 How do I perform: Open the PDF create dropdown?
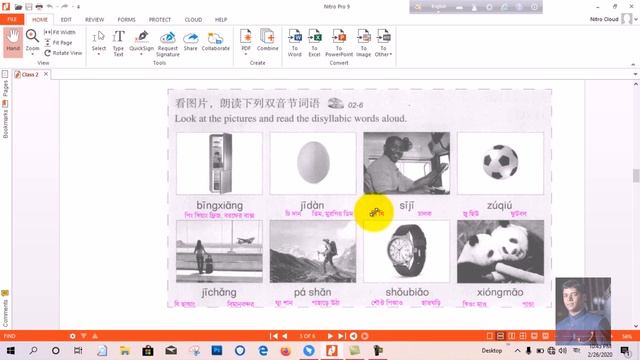246,54
